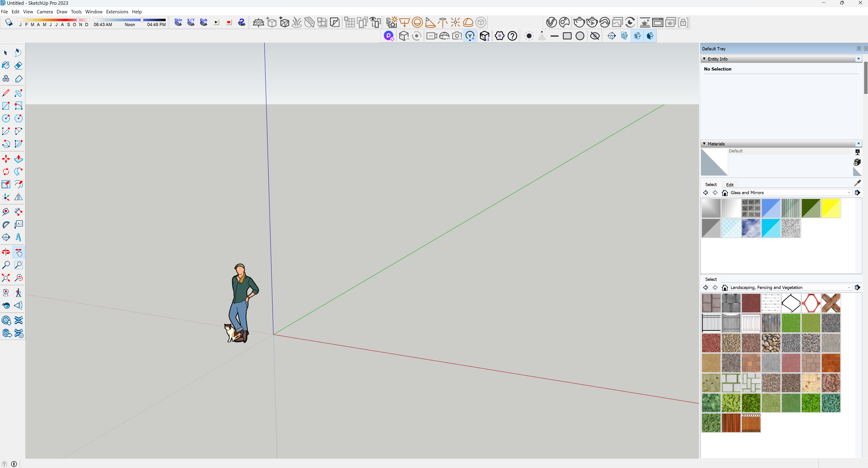Image resolution: width=868 pixels, height=468 pixels.
Task: Open the Landscaping, Fencing and Vegetation dropdown
Action: [849, 287]
